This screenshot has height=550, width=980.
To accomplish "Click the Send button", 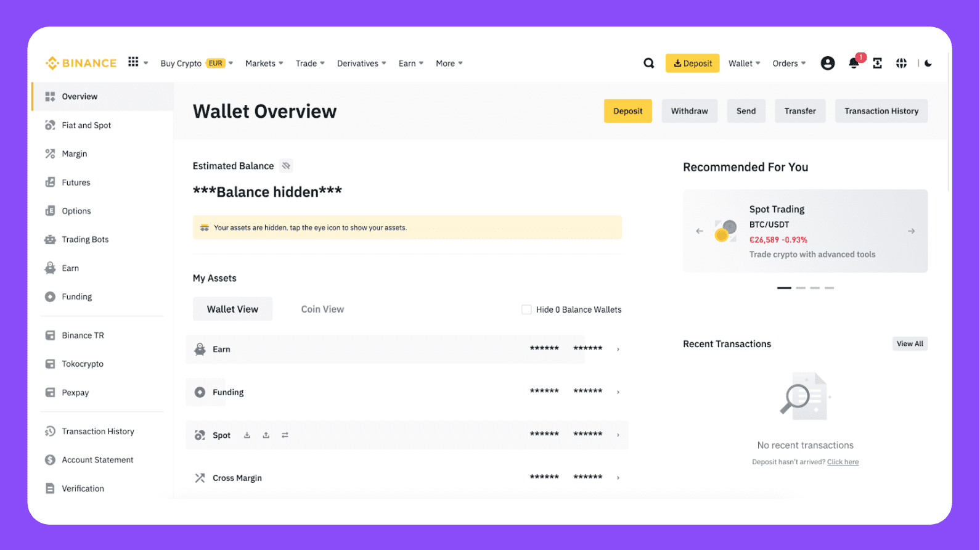I will point(746,111).
